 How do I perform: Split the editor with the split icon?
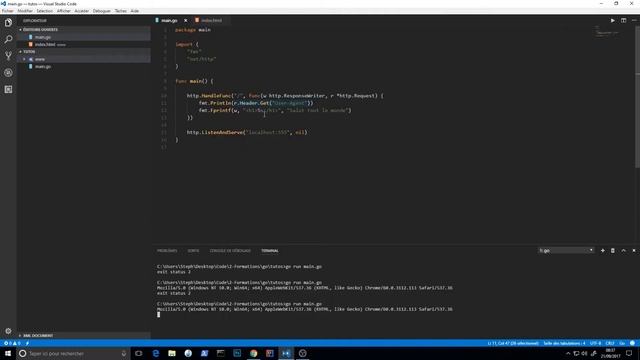pos(623,20)
